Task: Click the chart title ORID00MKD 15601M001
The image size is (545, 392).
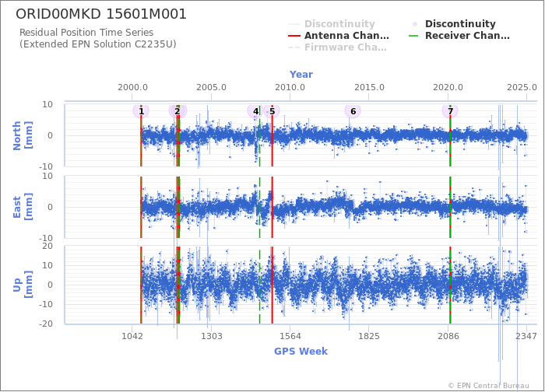Action: pos(101,14)
